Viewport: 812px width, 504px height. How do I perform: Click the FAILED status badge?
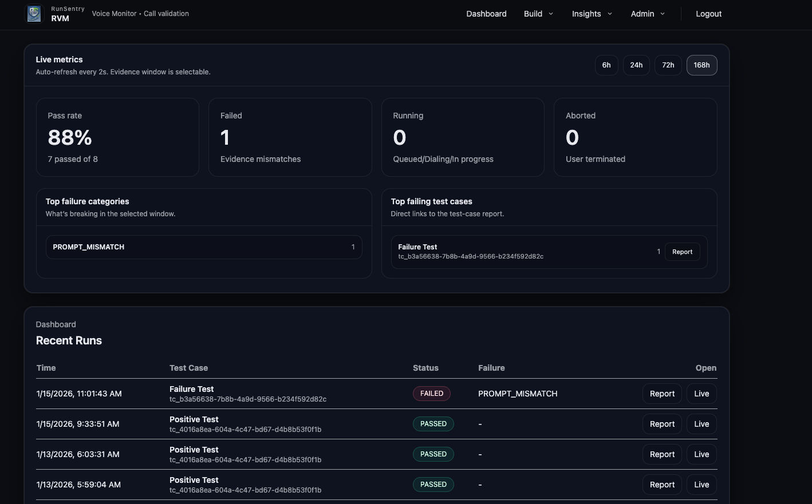coord(431,393)
